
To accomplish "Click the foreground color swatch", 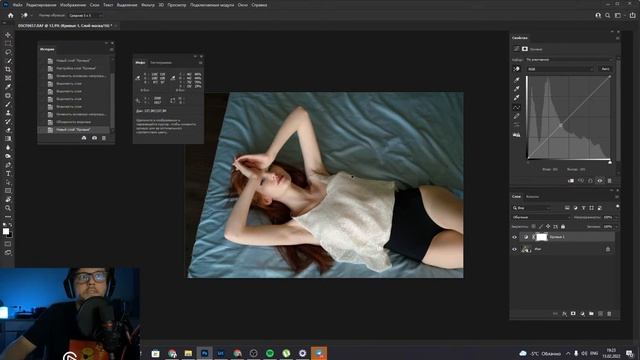I will tap(6, 231).
